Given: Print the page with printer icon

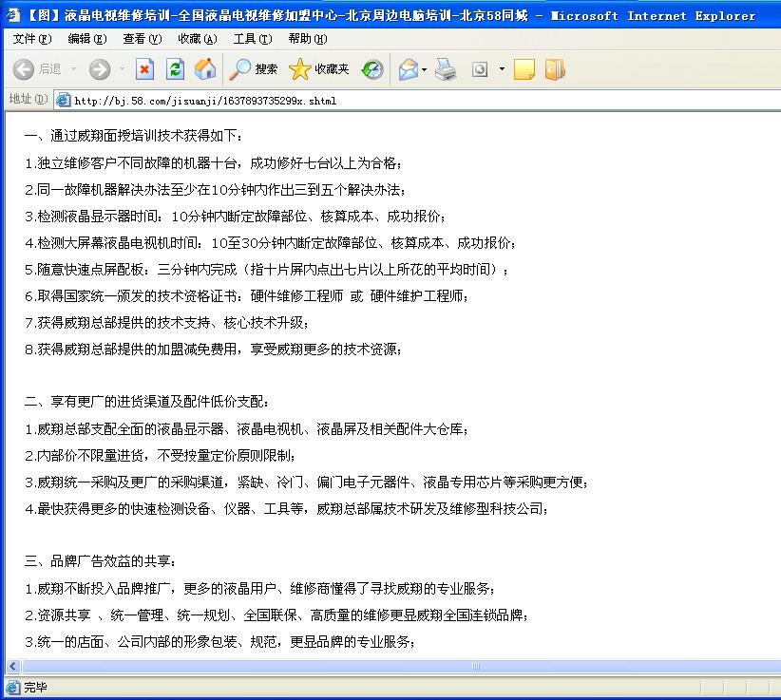Looking at the screenshot, I should [446, 69].
